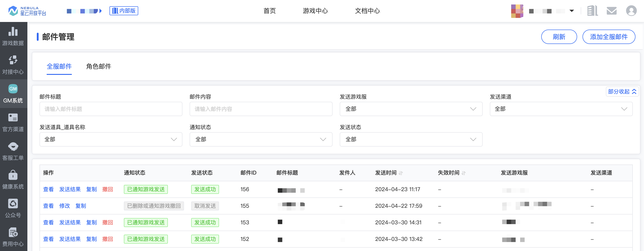The image size is (644, 251).
Task: Expand the 发送游戏服 dropdown
Action: pyautogui.click(x=411, y=109)
